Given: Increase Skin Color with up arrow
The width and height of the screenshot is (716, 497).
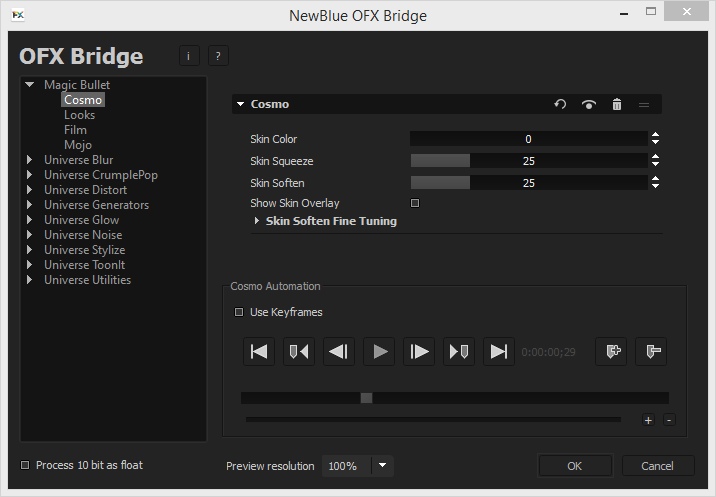Looking at the screenshot, I should (x=656, y=135).
